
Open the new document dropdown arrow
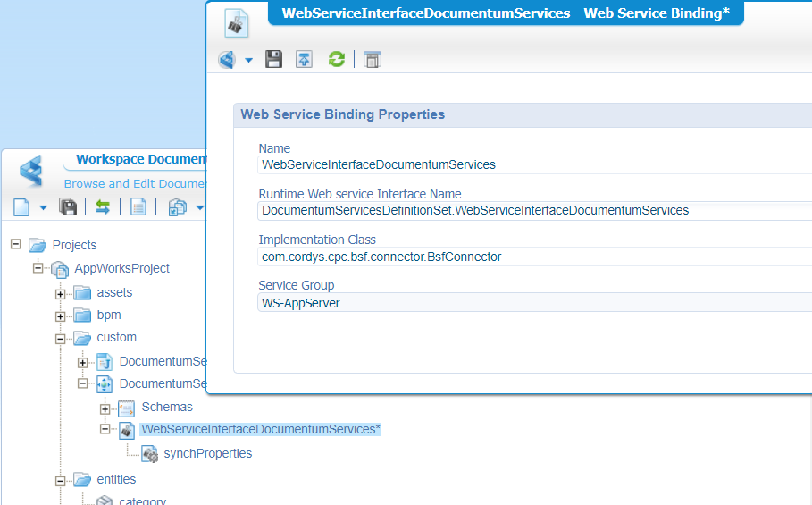click(43, 208)
